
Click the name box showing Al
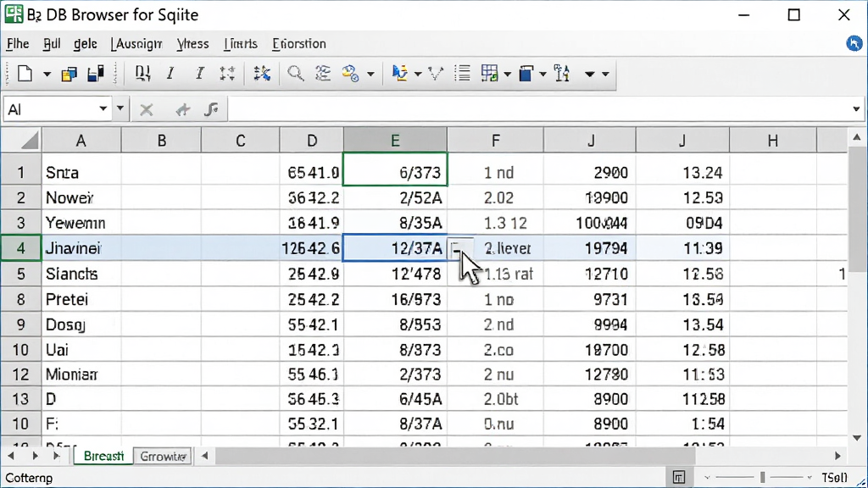click(50, 109)
